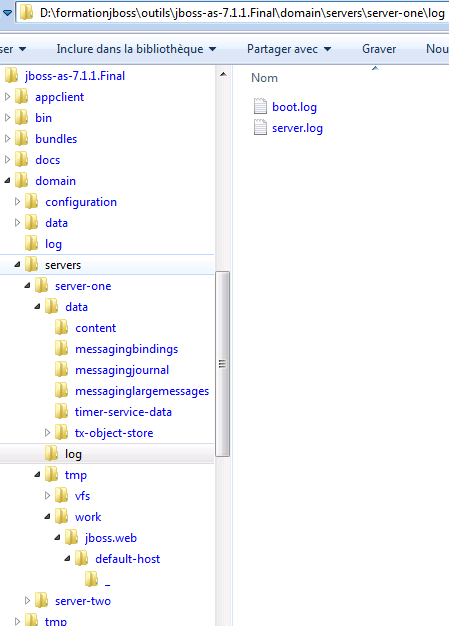Viewport: 449px width, 626px height.
Task: Click the tree scrollbar up arrow
Action: pyautogui.click(x=223, y=74)
